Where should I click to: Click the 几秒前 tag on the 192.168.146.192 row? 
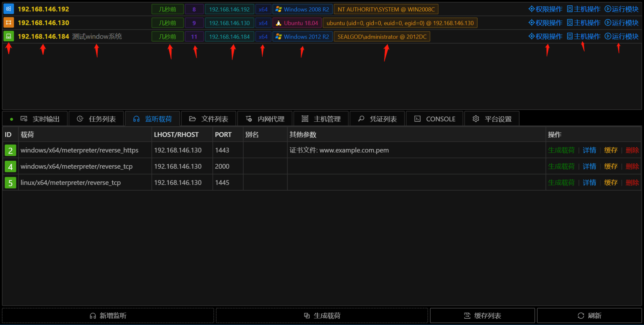pyautogui.click(x=167, y=9)
